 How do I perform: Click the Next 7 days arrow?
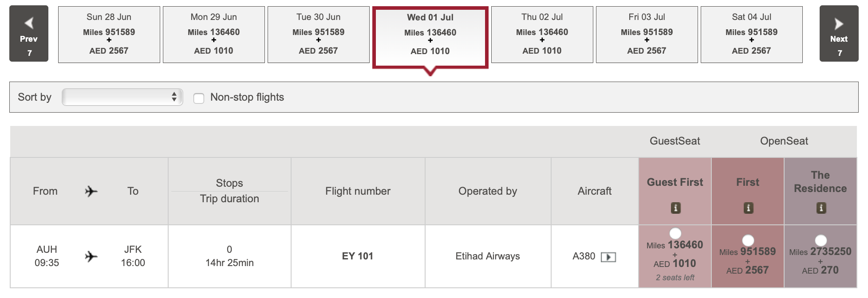(838, 34)
